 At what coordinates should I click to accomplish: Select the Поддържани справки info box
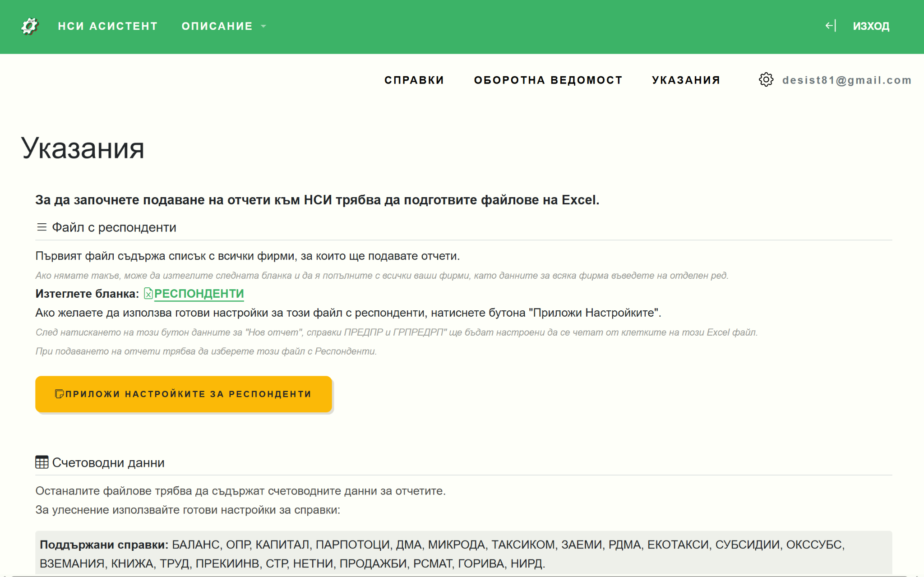coord(462,548)
